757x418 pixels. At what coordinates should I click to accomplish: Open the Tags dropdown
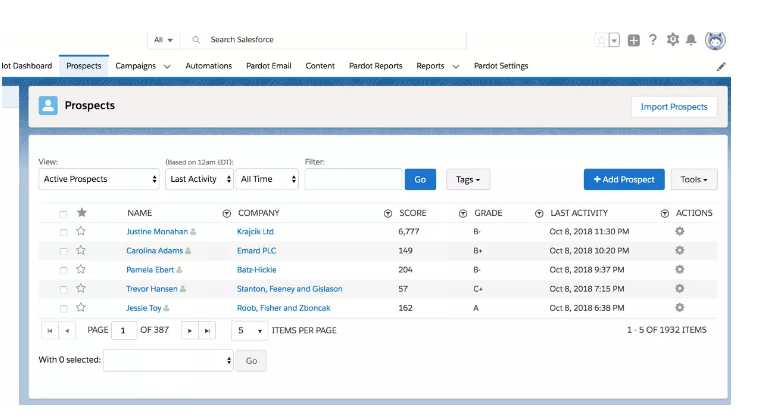(468, 180)
